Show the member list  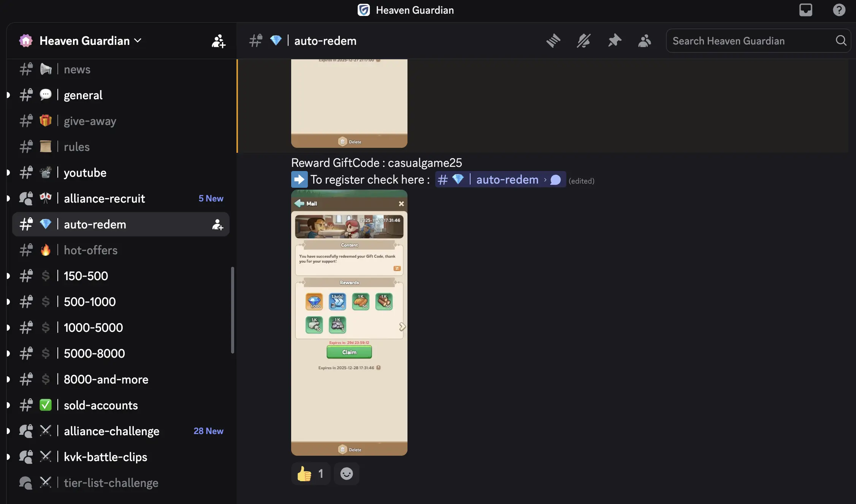click(x=645, y=41)
